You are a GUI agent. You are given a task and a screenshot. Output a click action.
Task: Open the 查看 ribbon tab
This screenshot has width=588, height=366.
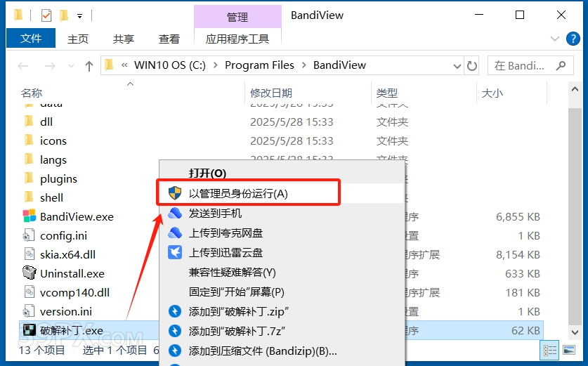click(169, 39)
